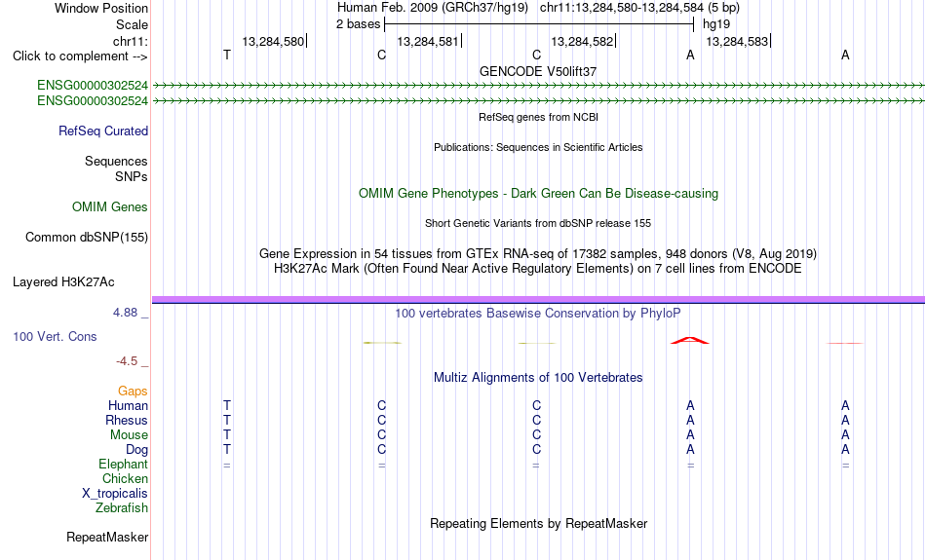Click the 4.88 PhyloP upper axis value

coord(125,313)
